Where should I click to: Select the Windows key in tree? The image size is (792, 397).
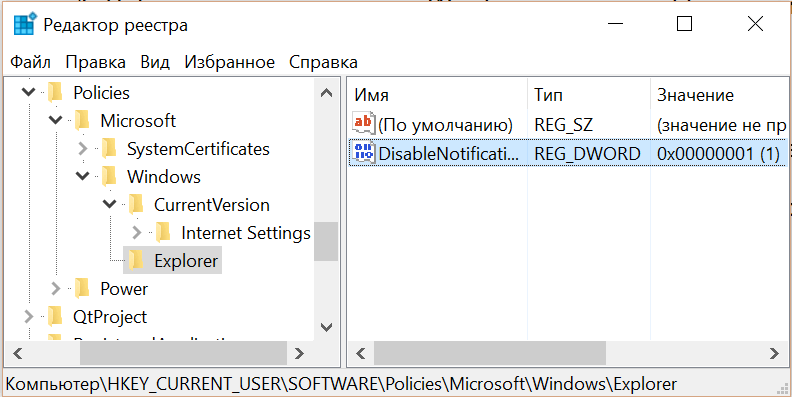pos(164,177)
